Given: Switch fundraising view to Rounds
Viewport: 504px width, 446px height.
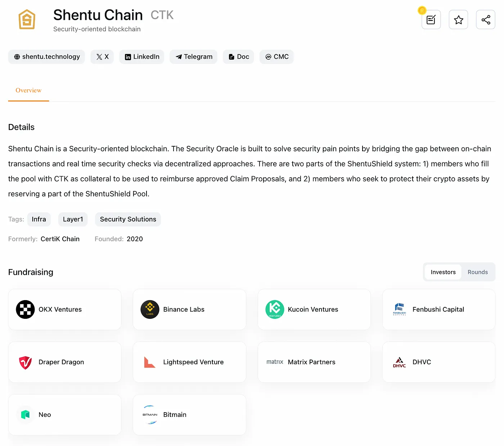Looking at the screenshot, I should click(477, 272).
